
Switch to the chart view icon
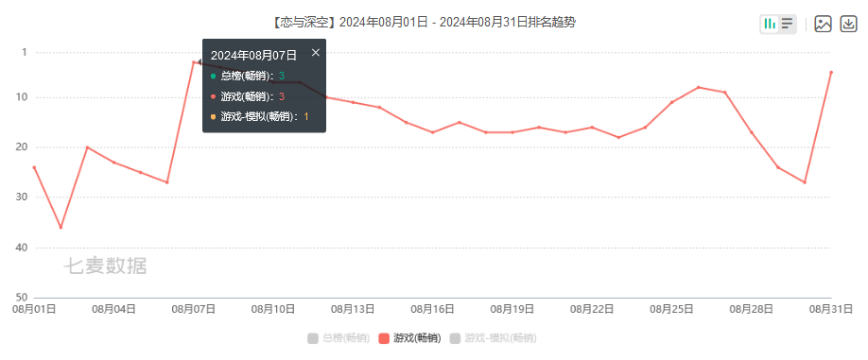coord(770,24)
